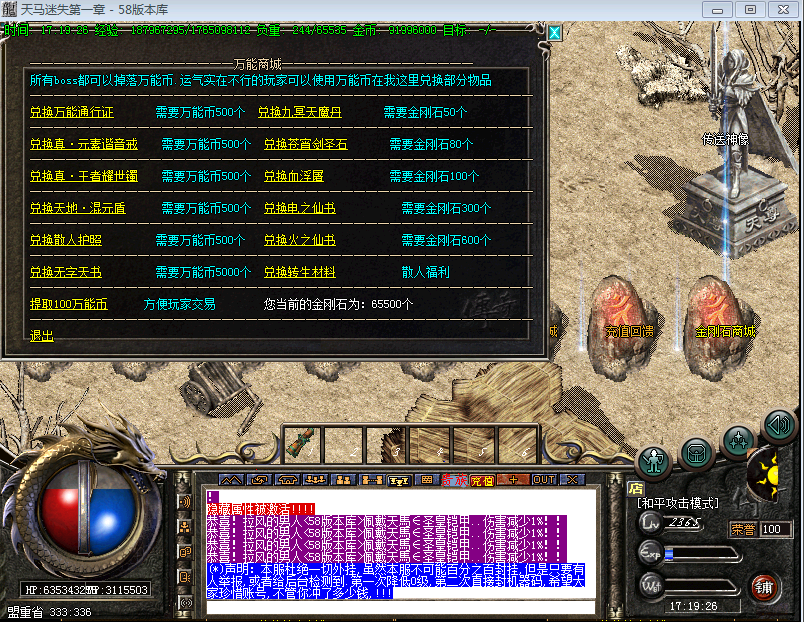Close the 万能商城 dialog with cyan X

[554, 33]
